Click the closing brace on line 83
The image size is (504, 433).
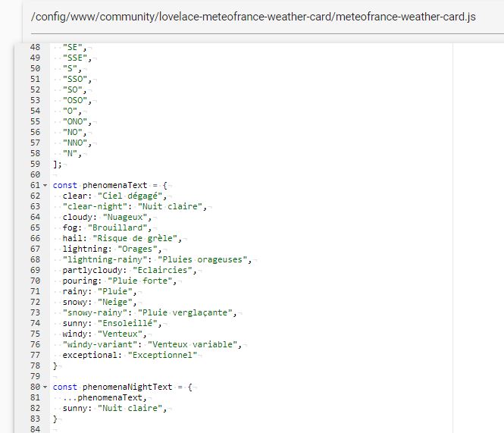[55, 419]
